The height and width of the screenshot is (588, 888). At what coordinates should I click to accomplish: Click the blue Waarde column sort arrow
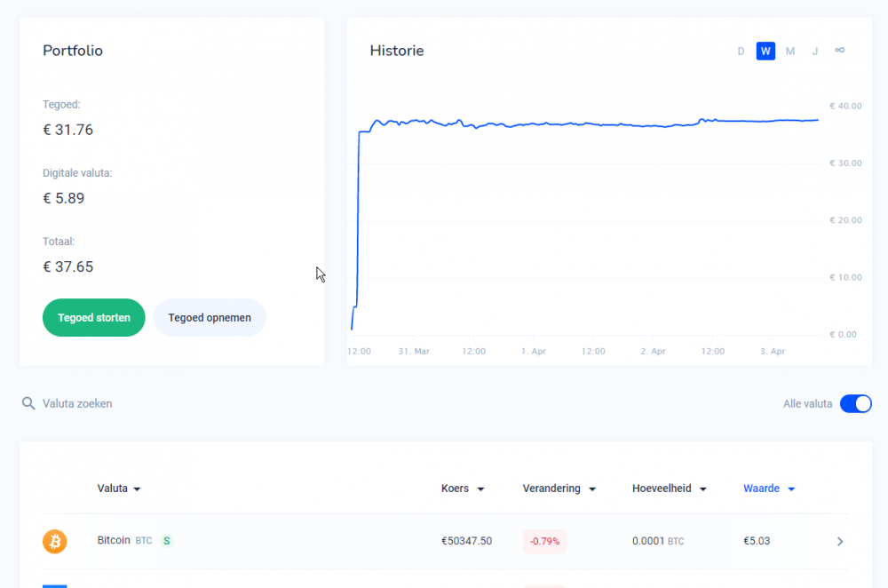(791, 489)
